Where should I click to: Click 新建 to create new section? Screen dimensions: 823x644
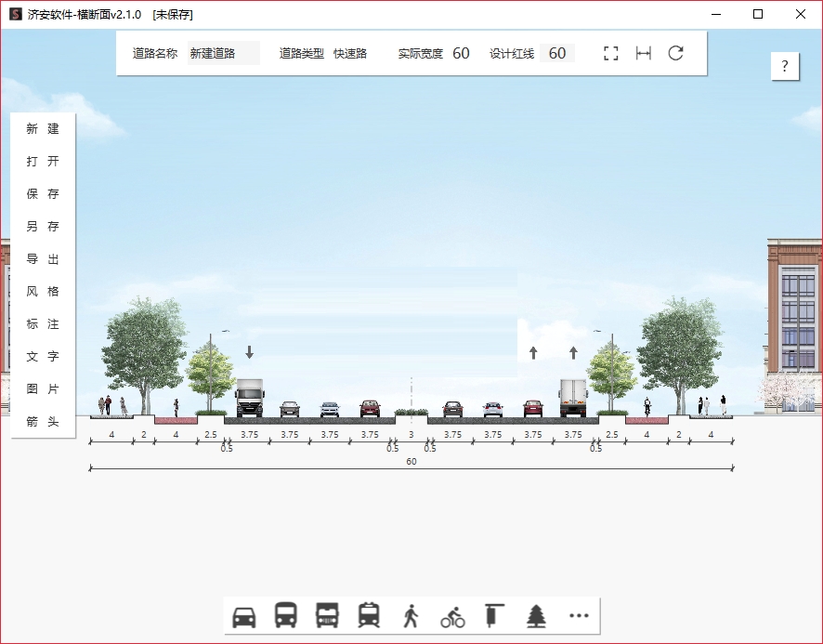[x=43, y=128]
